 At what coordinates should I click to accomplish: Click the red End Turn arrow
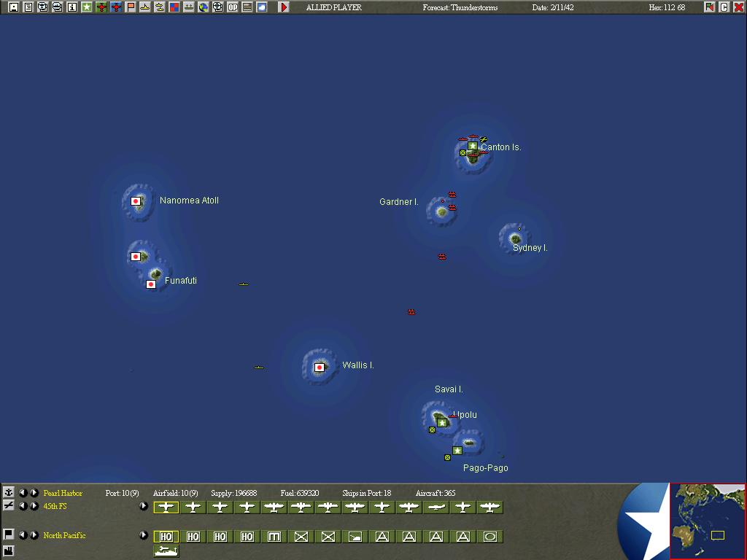pyautogui.click(x=284, y=7)
